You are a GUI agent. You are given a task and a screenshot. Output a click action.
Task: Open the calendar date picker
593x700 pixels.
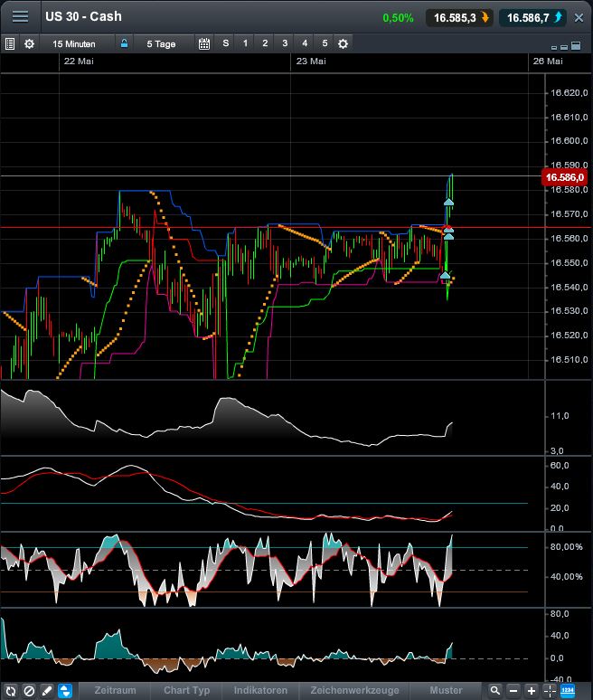point(204,43)
